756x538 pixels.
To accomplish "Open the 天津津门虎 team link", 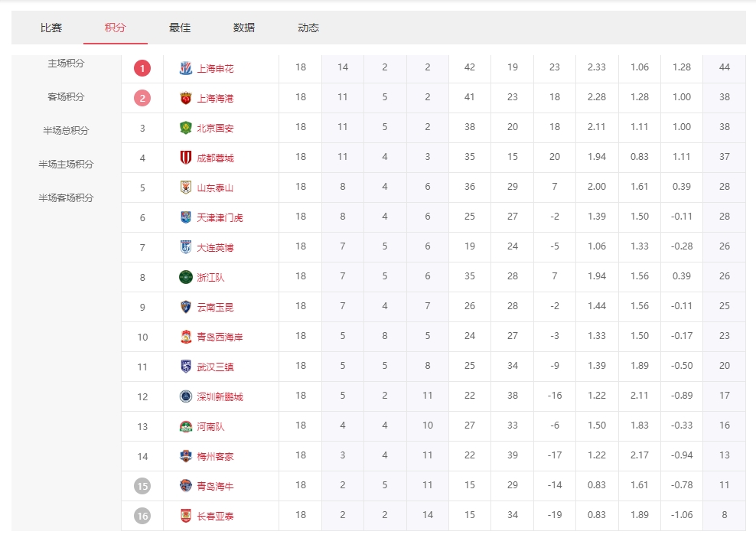I will (220, 218).
